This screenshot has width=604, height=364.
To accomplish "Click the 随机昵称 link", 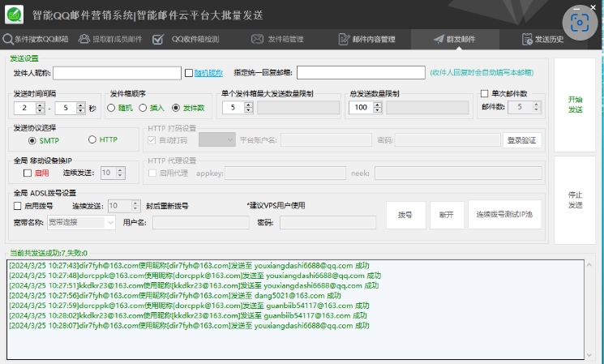I will coord(208,73).
